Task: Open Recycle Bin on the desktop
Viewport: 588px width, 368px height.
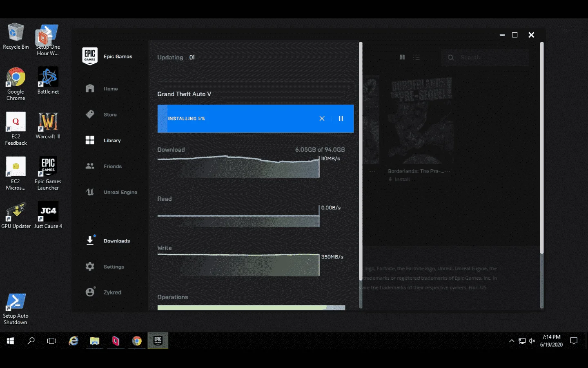Action: [16, 36]
